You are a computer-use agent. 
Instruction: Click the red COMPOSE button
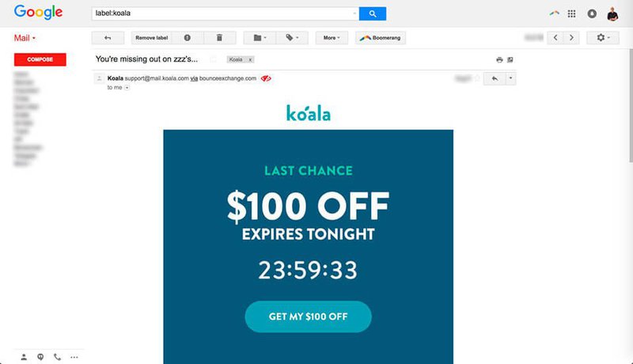pos(40,59)
